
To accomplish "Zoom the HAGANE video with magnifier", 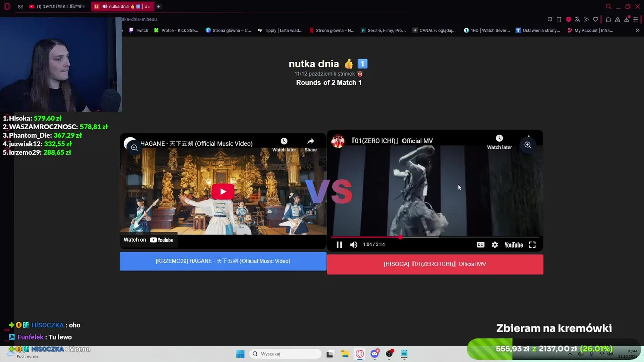I will click(134, 147).
